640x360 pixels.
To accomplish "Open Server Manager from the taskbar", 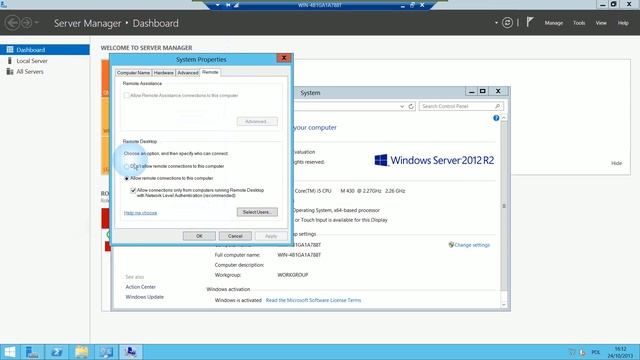I will (x=32, y=352).
